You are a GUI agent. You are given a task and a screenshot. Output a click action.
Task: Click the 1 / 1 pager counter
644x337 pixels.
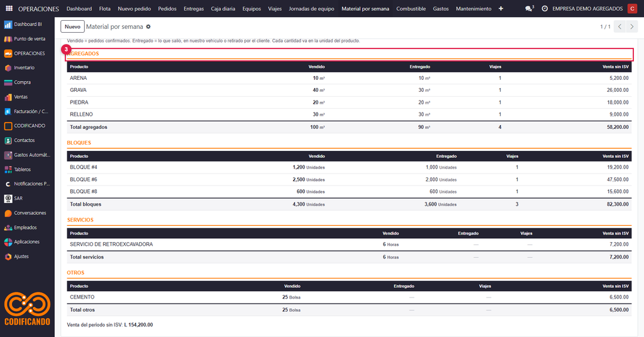point(605,26)
